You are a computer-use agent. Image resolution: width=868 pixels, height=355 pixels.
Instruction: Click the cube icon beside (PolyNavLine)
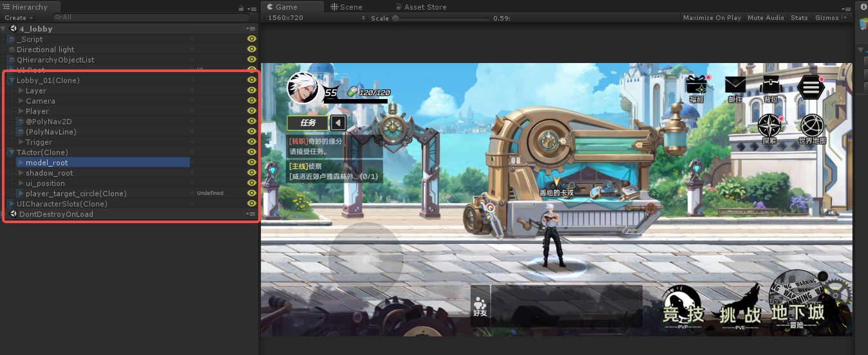click(21, 132)
